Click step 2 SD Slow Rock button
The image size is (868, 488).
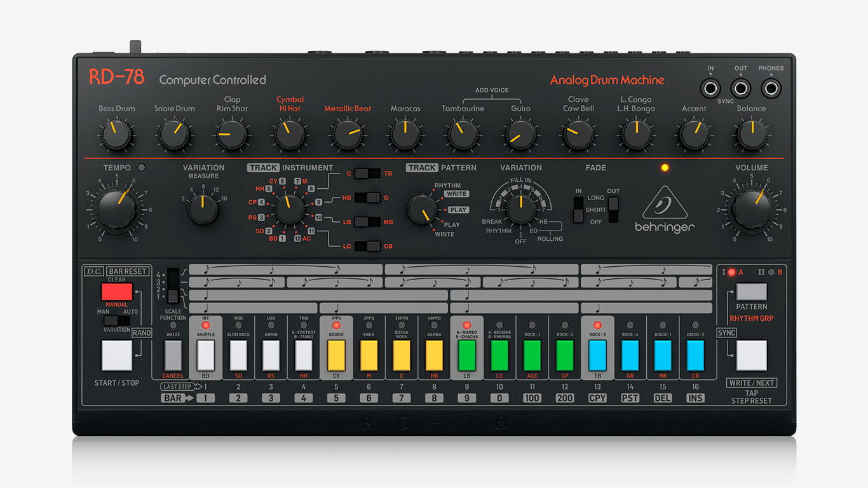click(238, 355)
